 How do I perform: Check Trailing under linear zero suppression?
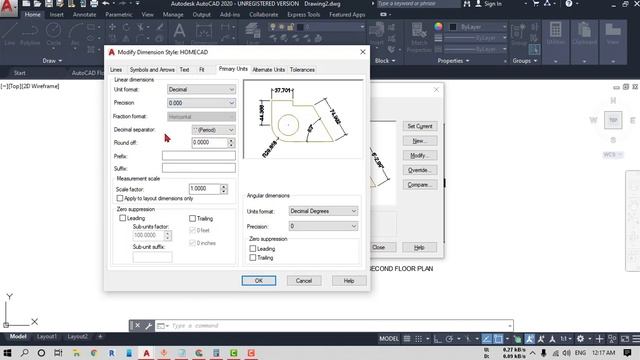(x=192, y=218)
